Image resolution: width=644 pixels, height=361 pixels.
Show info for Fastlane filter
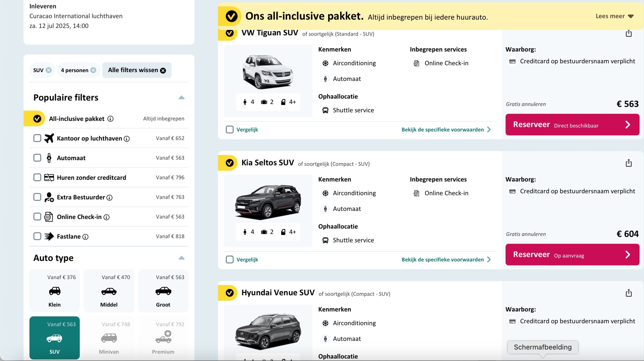click(x=86, y=237)
